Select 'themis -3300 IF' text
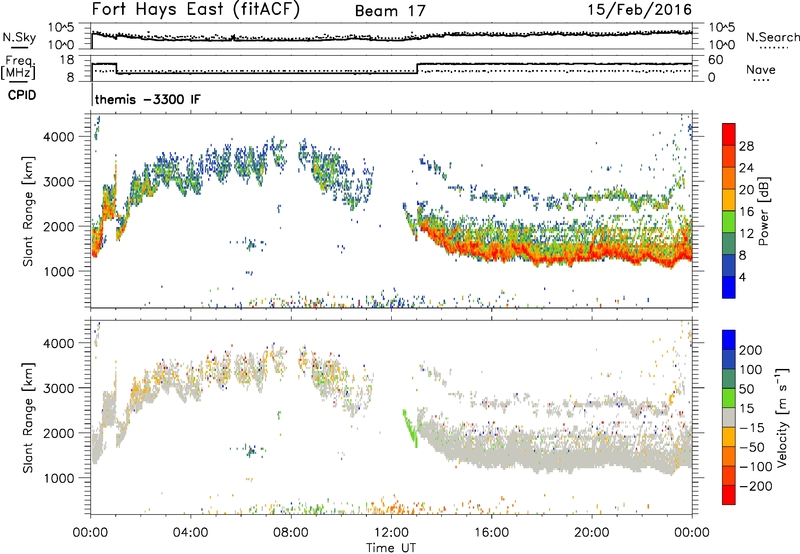The image size is (800, 554). [x=147, y=99]
